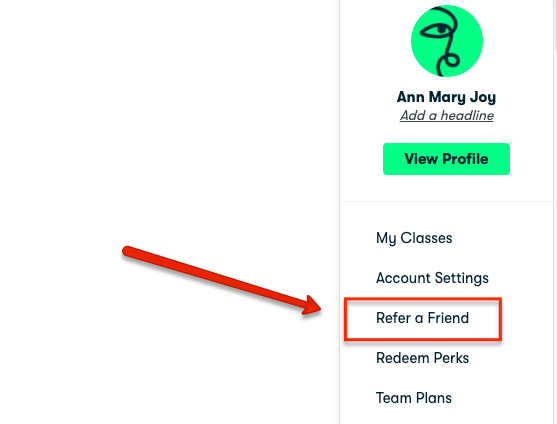
Task: Click the eye drawing in the avatar
Action: [x=436, y=30]
